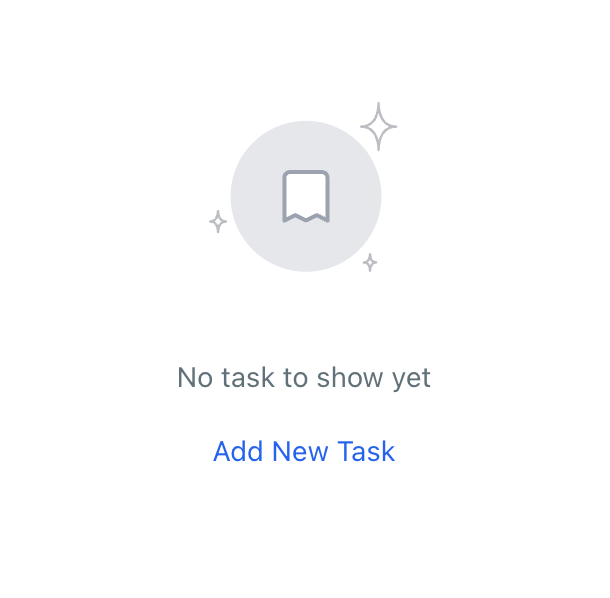Click the grey circular empty-state illustration
Screen dimensions: 610x598
pos(306,196)
